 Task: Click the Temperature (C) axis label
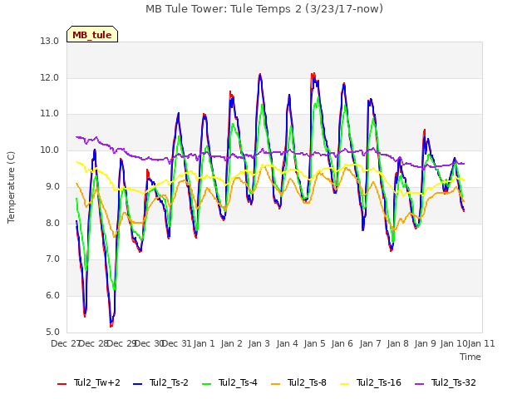coord(11,187)
